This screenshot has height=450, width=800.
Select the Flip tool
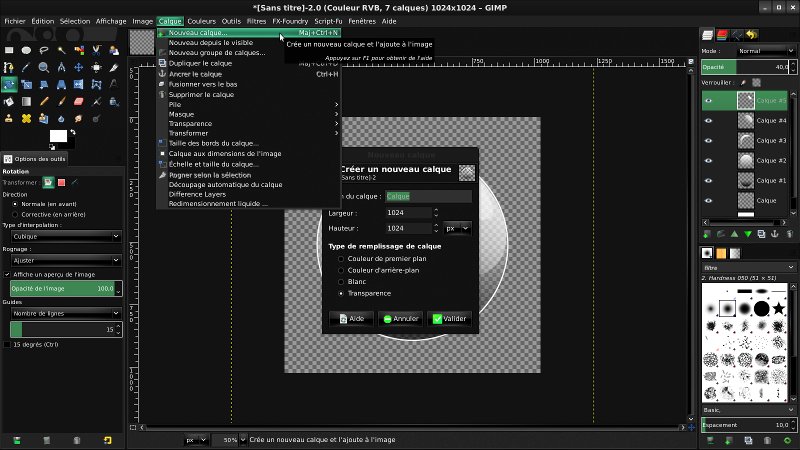(x=79, y=84)
